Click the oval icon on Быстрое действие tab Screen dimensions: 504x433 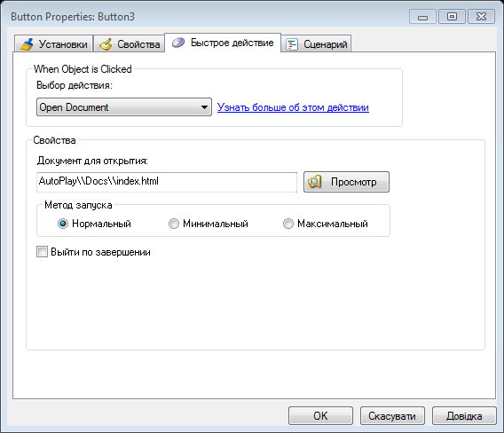click(178, 43)
